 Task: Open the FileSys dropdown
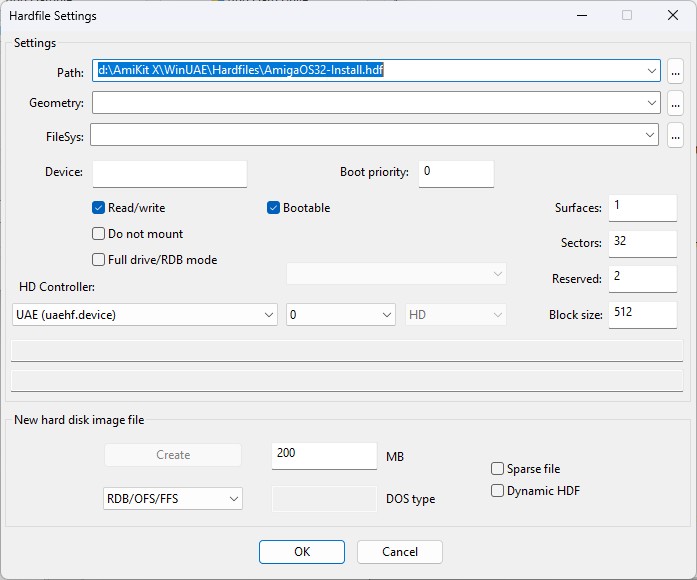pos(650,135)
